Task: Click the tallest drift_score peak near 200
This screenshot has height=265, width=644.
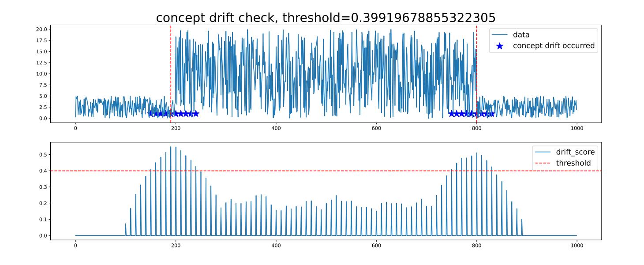Action: [171, 147]
